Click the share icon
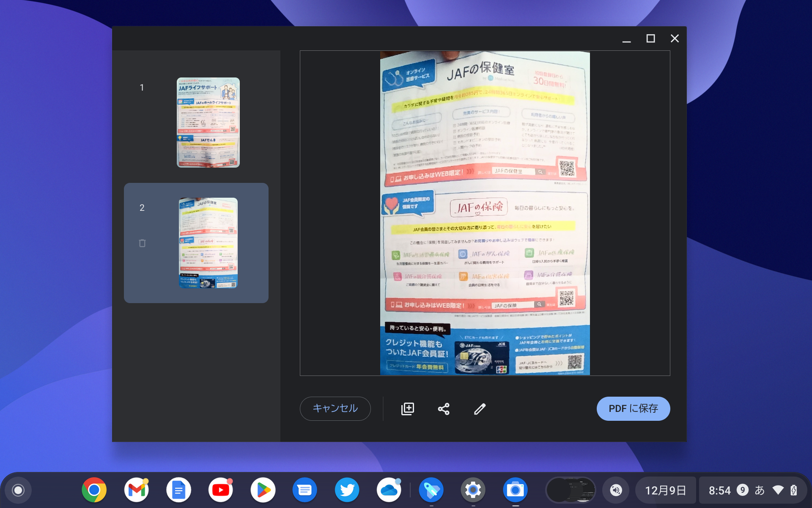 [x=443, y=409]
